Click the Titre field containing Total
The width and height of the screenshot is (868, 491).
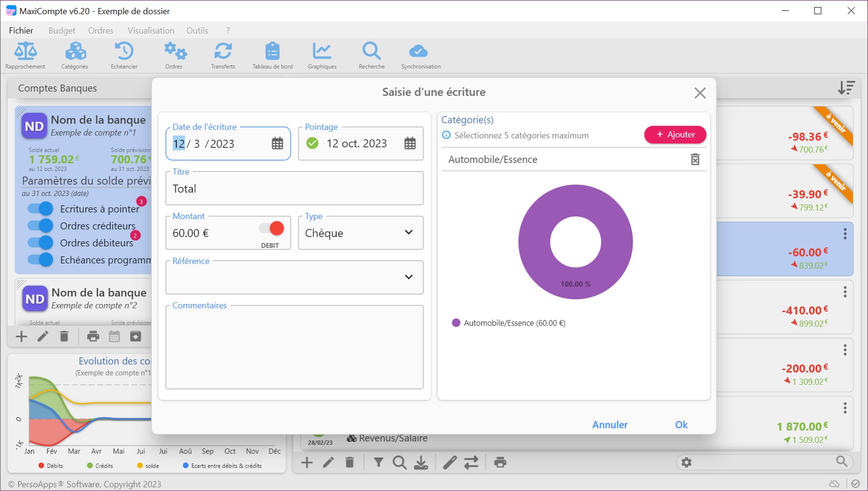pyautogui.click(x=294, y=188)
